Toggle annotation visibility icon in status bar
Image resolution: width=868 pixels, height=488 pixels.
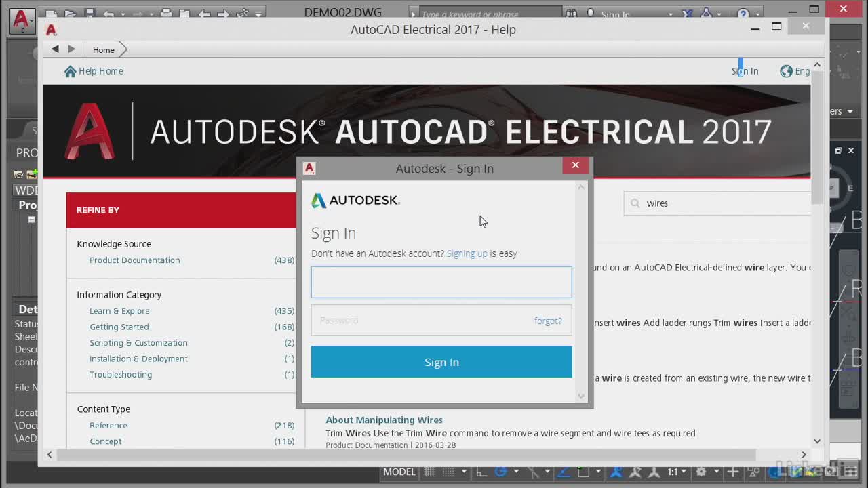[x=616, y=472]
